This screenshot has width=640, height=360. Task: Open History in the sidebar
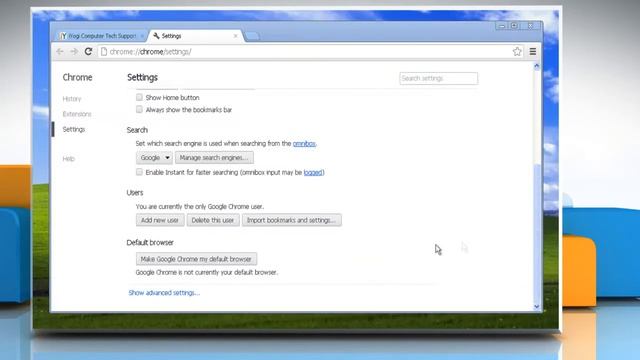[72, 99]
